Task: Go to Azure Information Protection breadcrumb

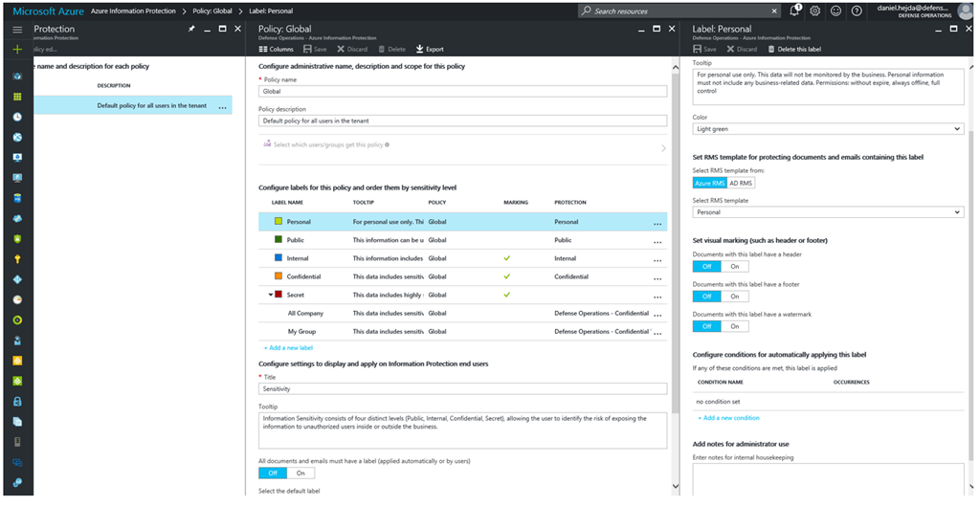Action: 133,11
